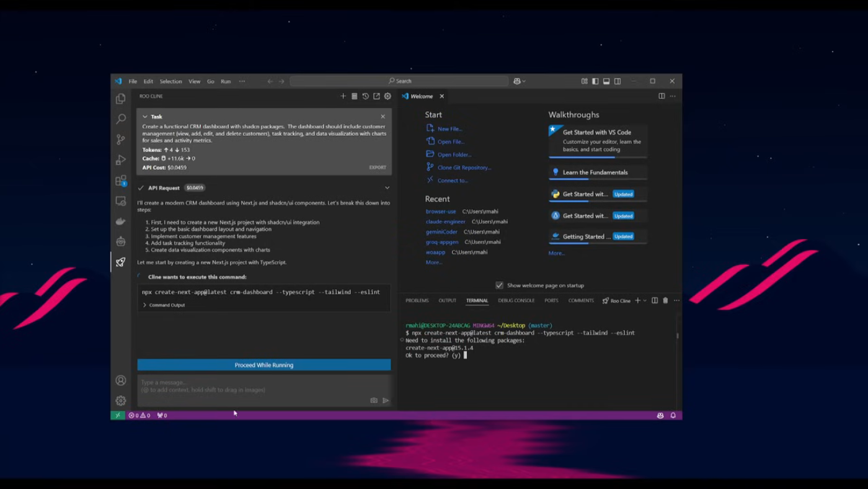Switch to the Comments tab

[581, 300]
